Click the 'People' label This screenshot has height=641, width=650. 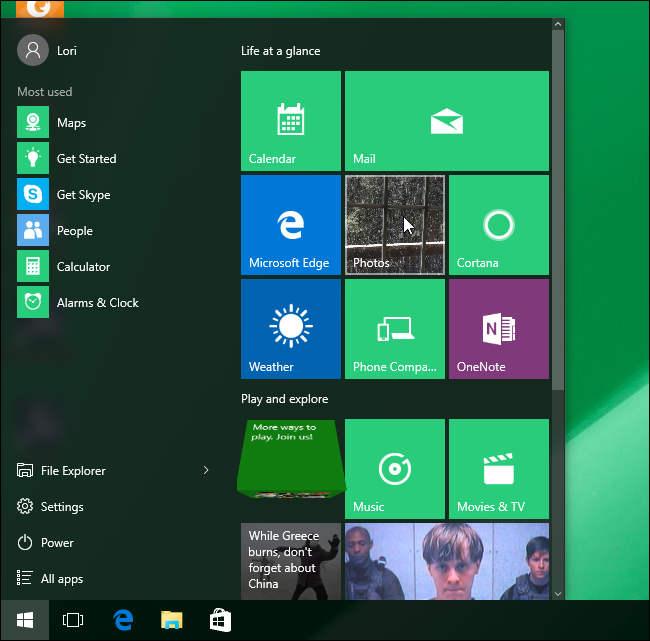(x=75, y=231)
